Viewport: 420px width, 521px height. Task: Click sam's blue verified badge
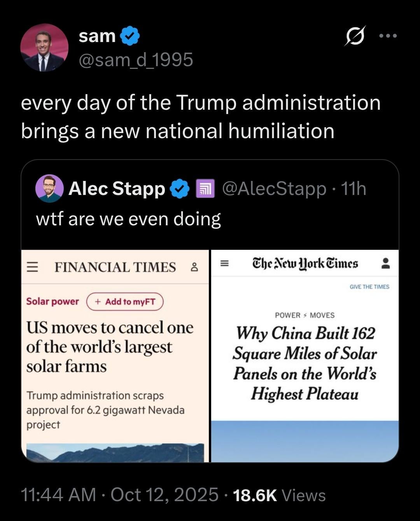click(x=129, y=36)
